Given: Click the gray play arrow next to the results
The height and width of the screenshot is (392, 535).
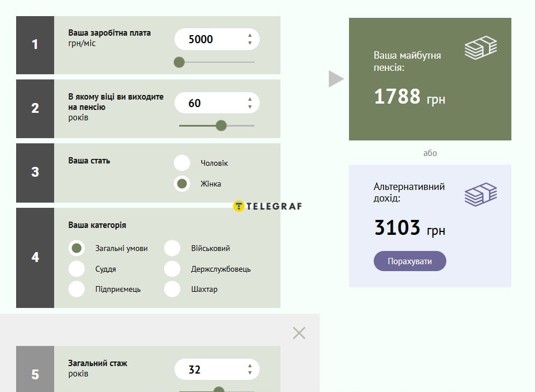Looking at the screenshot, I should click(x=336, y=79).
